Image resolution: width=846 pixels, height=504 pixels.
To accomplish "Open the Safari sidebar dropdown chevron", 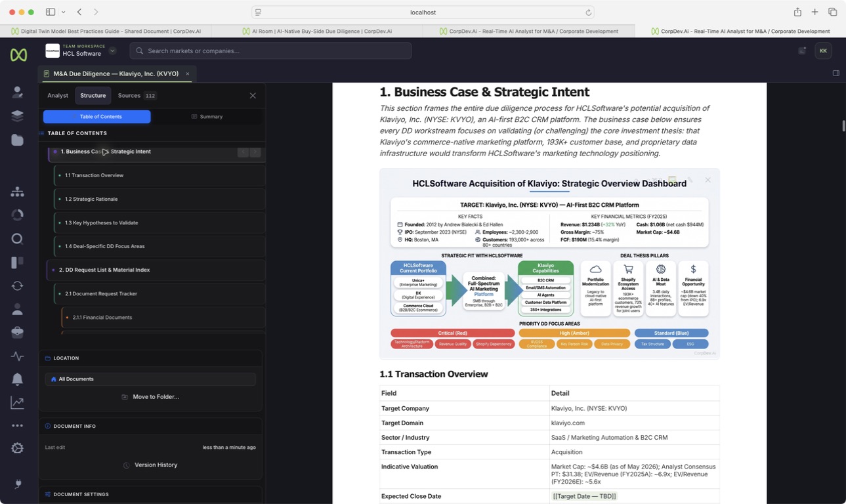I will (x=63, y=12).
